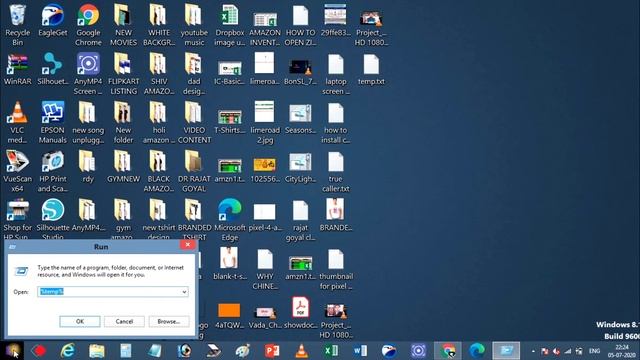Open File Explorer from the taskbar
Screen dimensions: 640x360
point(97,351)
